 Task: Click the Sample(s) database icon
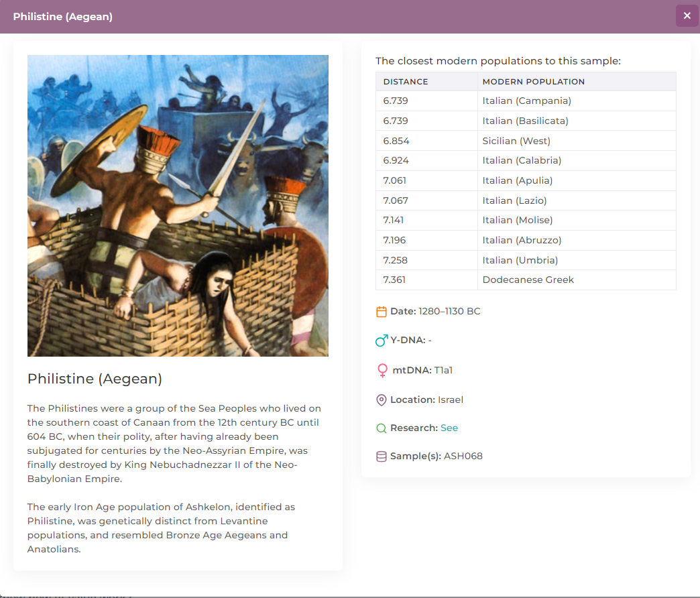[x=382, y=457]
